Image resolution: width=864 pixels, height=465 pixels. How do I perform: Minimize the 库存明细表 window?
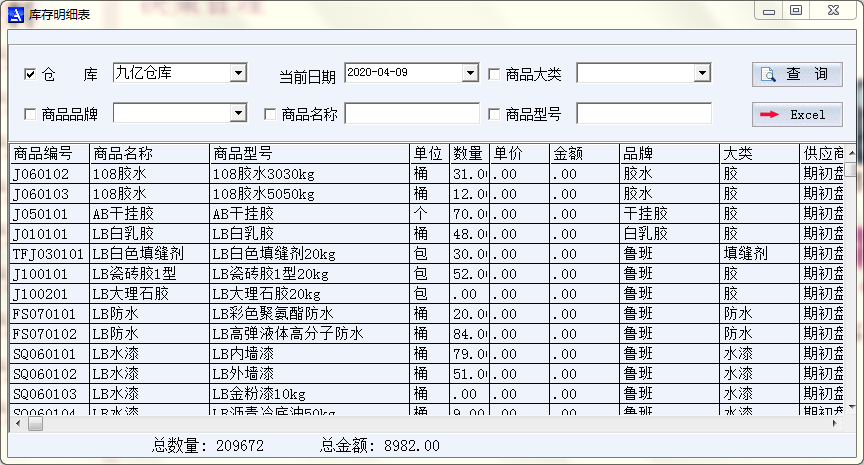[x=769, y=10]
